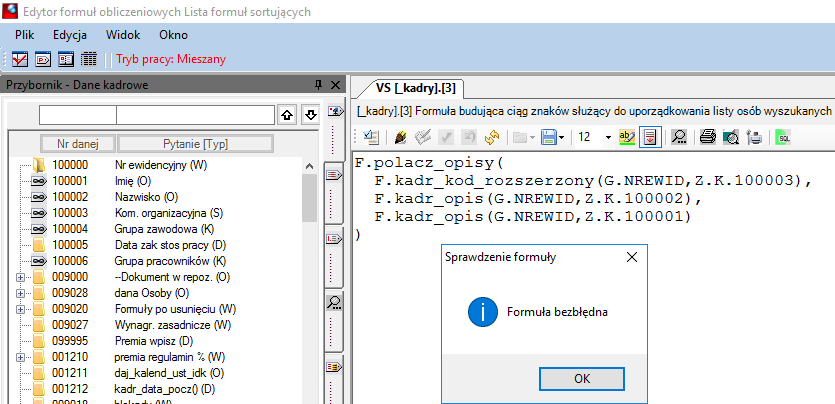Image resolution: width=835 pixels, height=404 pixels.
Task: Click the window icon with red P tag
Action: [43, 59]
